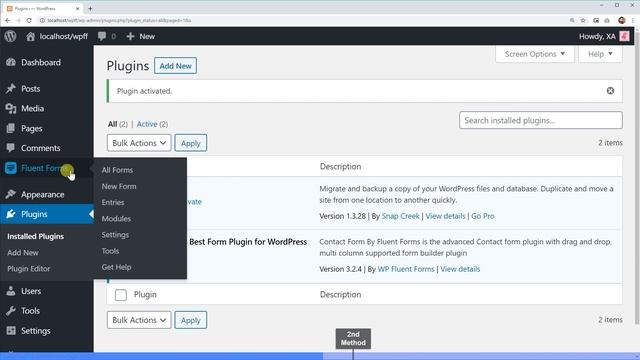Click the New content plus item

(x=140, y=36)
